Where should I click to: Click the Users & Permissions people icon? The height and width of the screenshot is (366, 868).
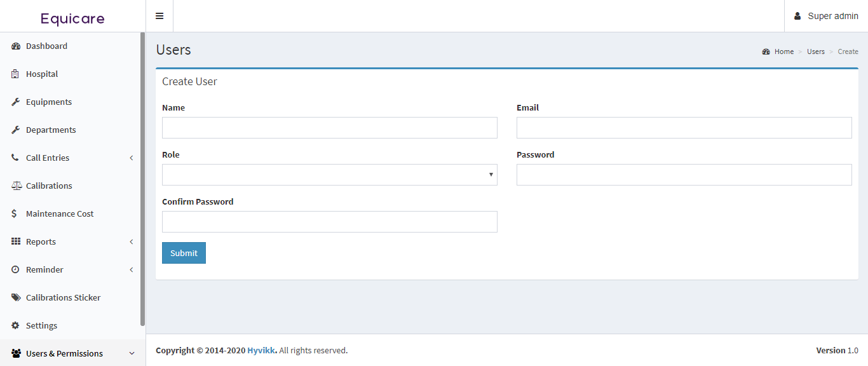click(16, 353)
